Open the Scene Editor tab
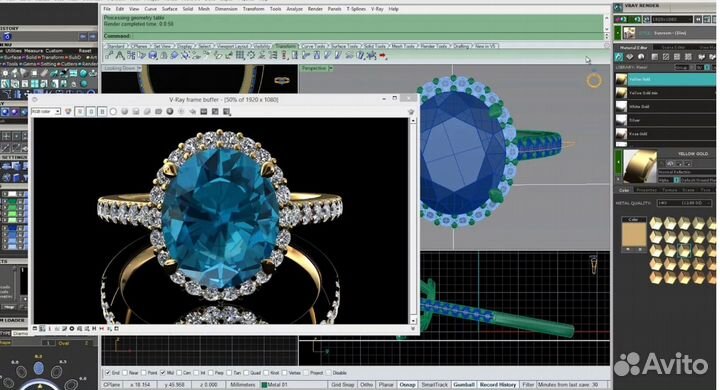The height and width of the screenshot is (390, 720). (x=673, y=47)
